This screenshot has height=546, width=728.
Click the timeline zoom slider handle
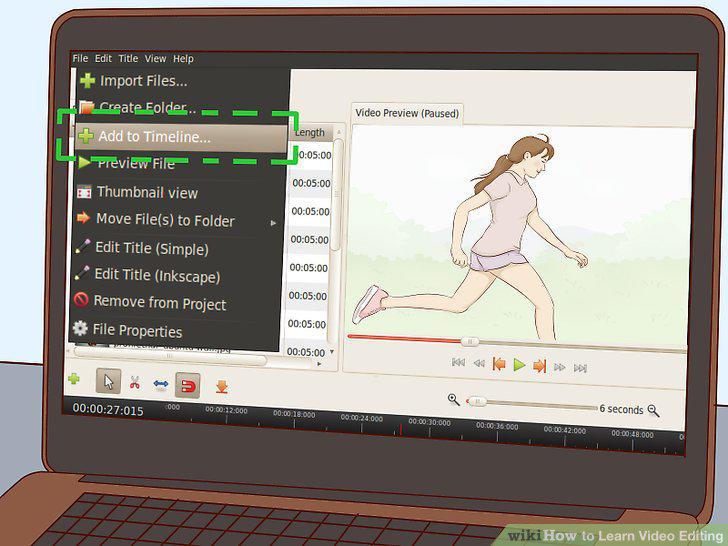click(476, 401)
